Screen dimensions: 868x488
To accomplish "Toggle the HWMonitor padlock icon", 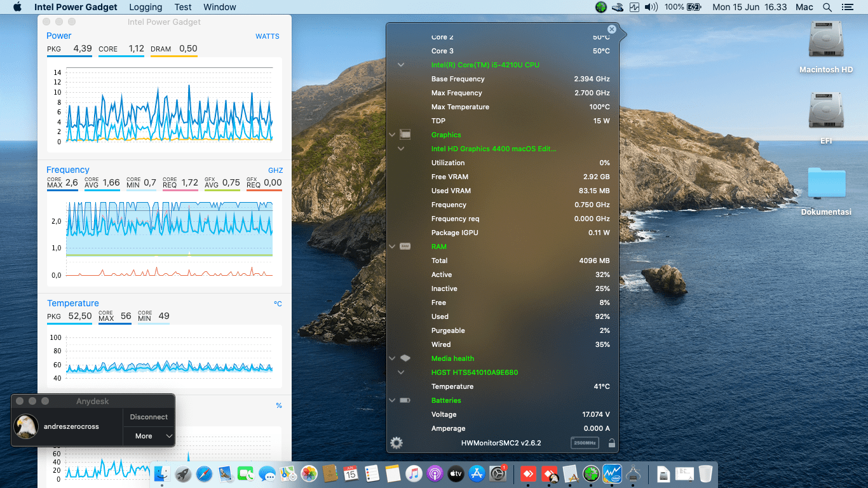I will [611, 443].
